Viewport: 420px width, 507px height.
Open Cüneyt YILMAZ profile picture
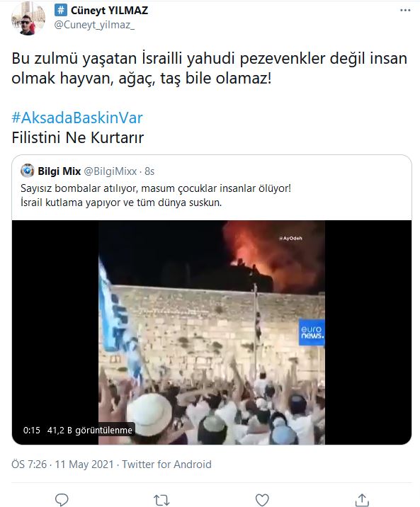point(28,18)
